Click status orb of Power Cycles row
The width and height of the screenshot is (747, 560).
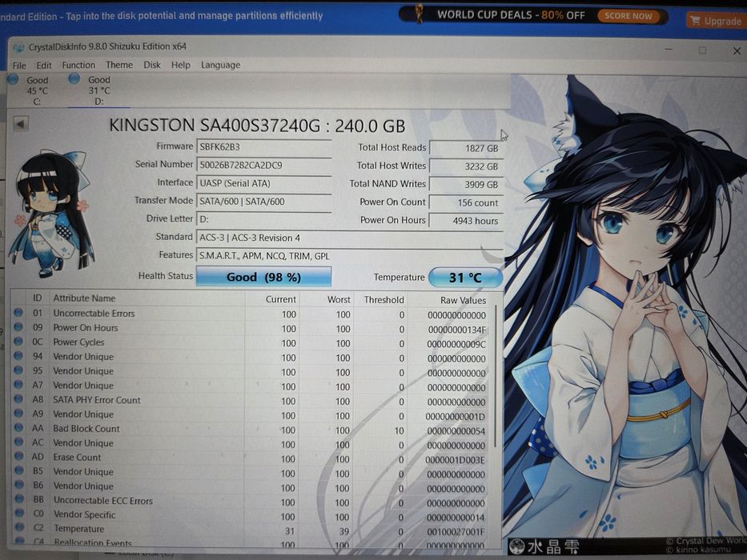18,341
